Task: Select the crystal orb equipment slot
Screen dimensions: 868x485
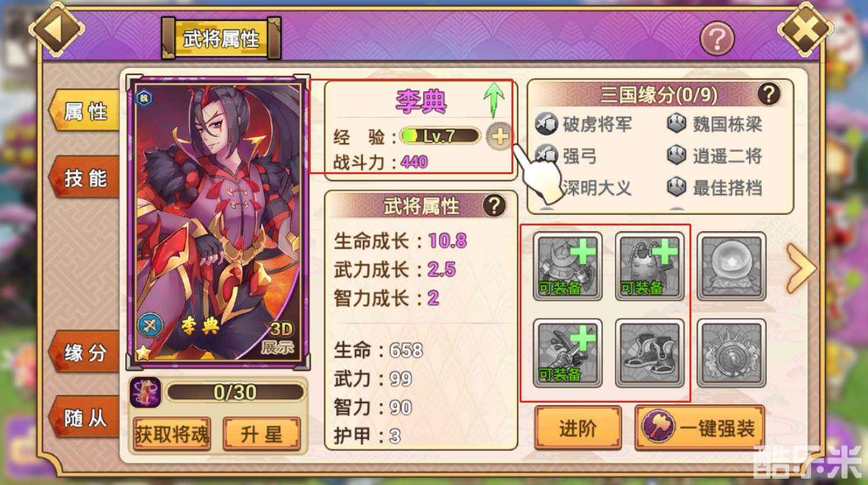Action: click(x=732, y=266)
